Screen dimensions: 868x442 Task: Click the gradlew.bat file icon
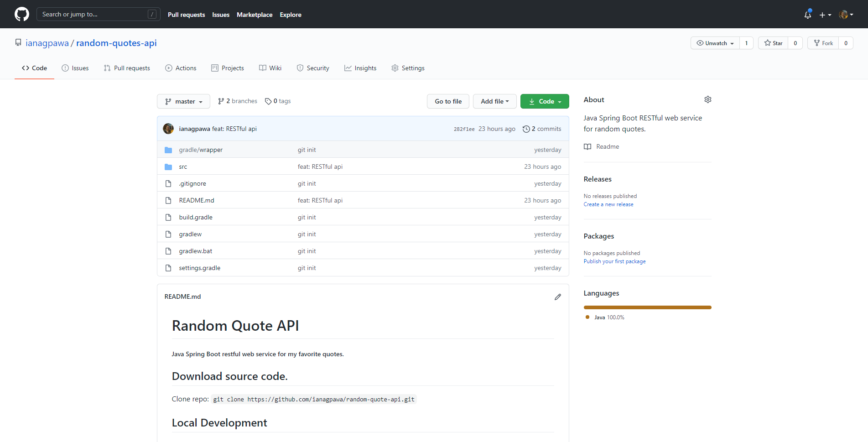point(168,251)
